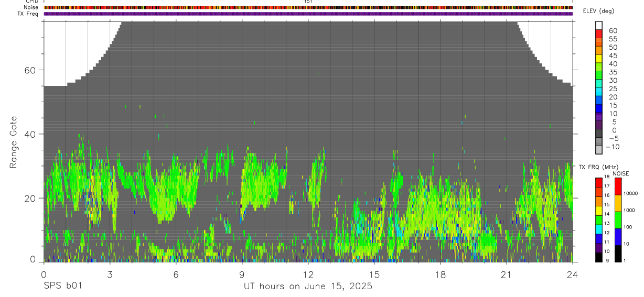Click the multicolored Noise strip above the plot
This screenshot has height=297, width=644.
pos(308,7)
